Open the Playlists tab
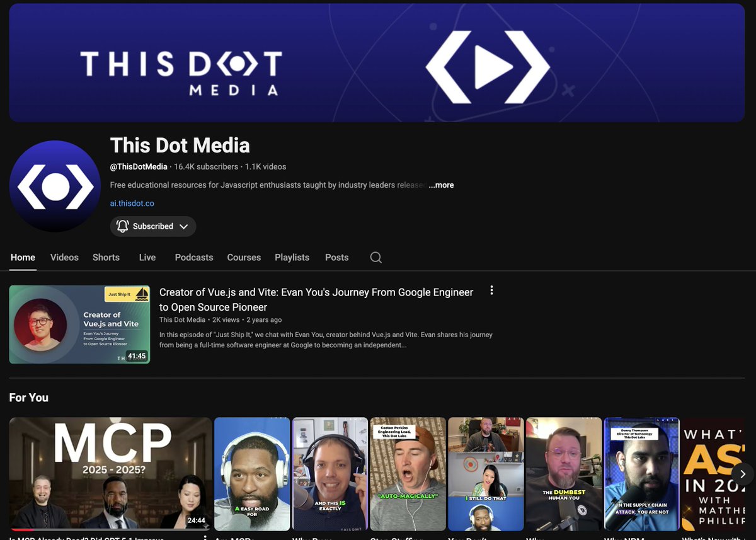756x540 pixels. click(x=292, y=257)
